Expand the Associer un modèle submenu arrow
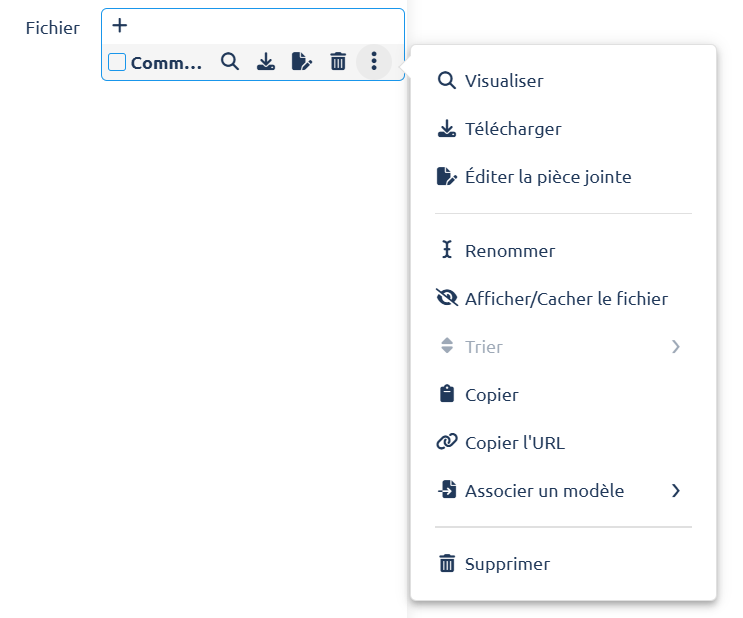The image size is (743, 618). pos(676,491)
